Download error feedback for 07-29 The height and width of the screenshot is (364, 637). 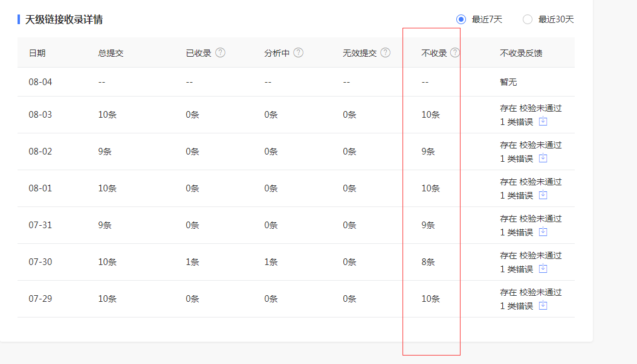coord(543,305)
